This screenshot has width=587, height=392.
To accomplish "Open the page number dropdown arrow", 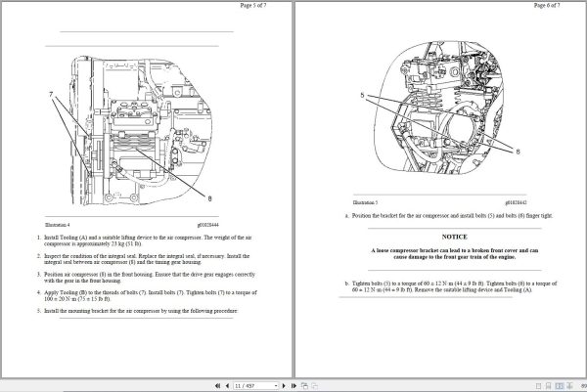I will pyautogui.click(x=276, y=385).
